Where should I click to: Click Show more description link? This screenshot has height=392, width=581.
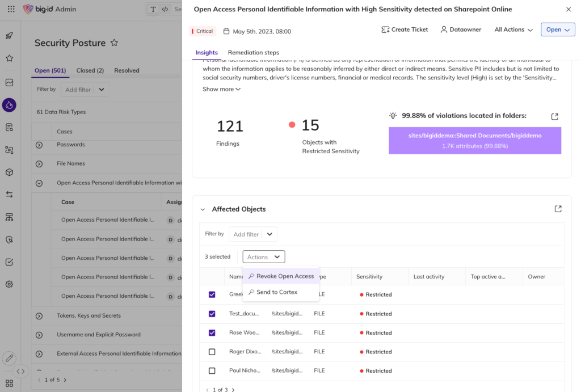[x=221, y=89]
